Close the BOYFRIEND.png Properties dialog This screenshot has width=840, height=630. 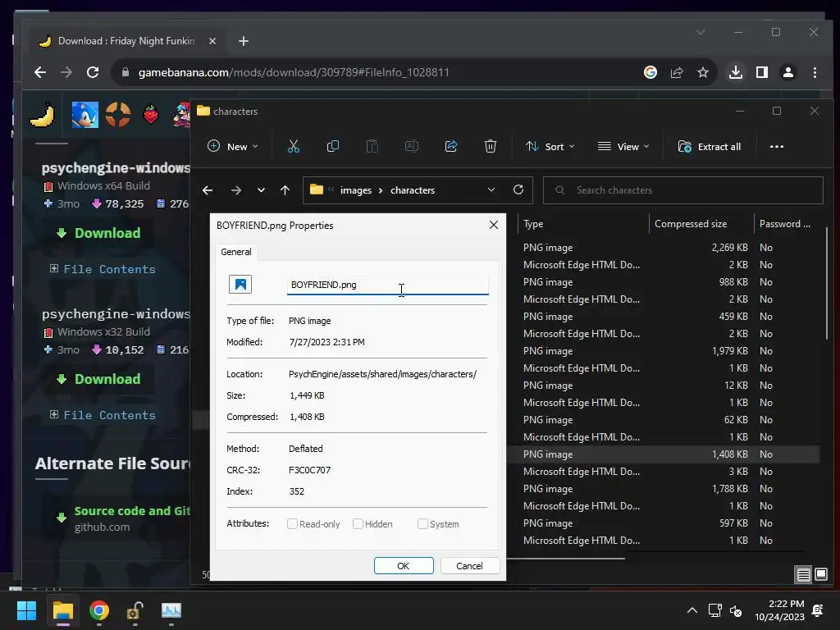point(493,225)
